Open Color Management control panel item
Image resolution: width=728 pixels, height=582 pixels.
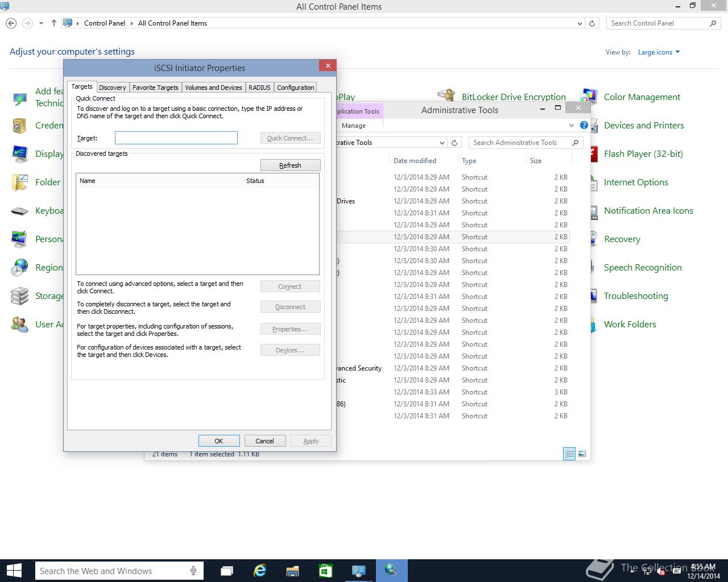[642, 97]
